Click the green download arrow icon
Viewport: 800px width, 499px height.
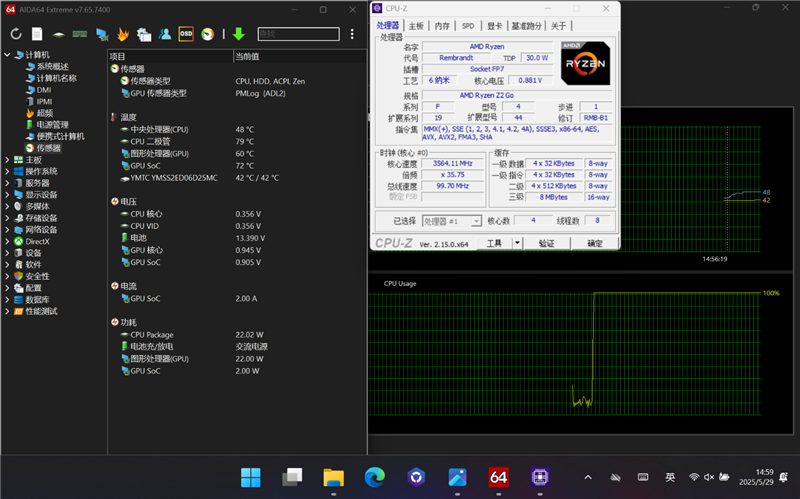(238, 34)
